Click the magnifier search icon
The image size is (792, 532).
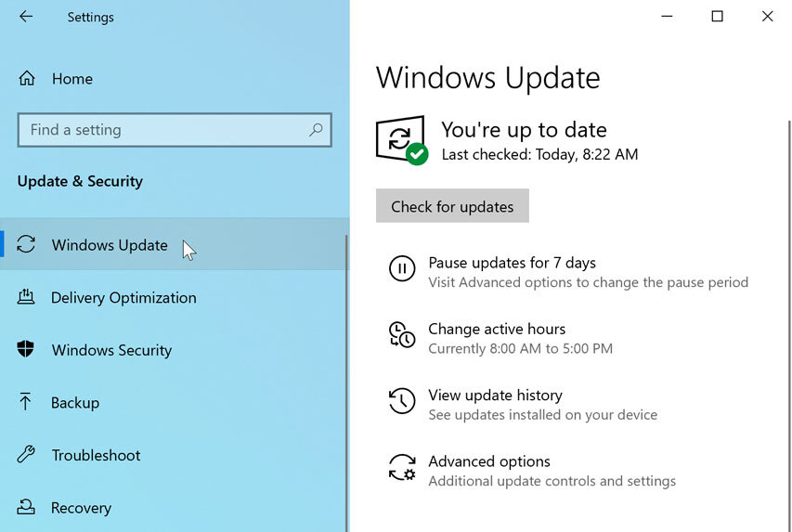coord(316,130)
